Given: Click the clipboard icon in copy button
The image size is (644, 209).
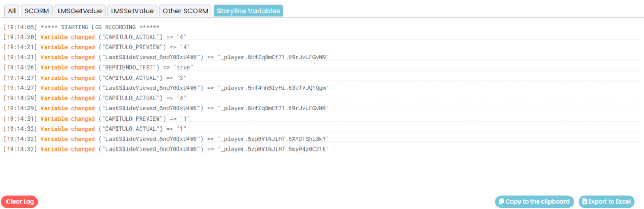Looking at the screenshot, I should (501, 201).
